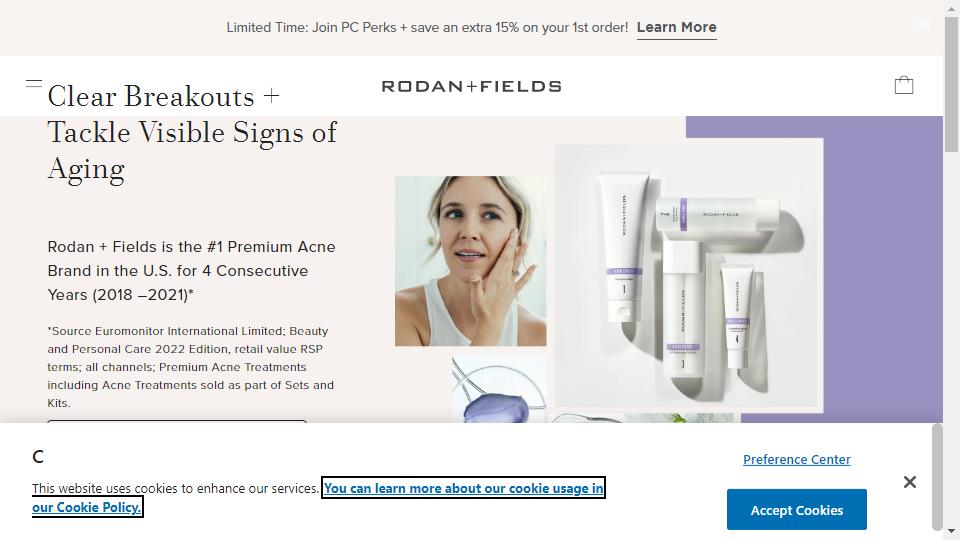Open the shopping bag

tap(904, 84)
